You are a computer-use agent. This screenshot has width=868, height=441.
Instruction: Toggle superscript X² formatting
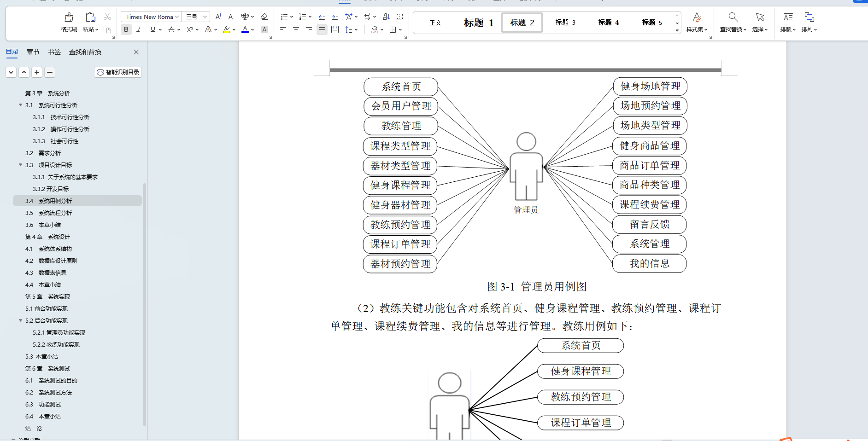point(189,29)
